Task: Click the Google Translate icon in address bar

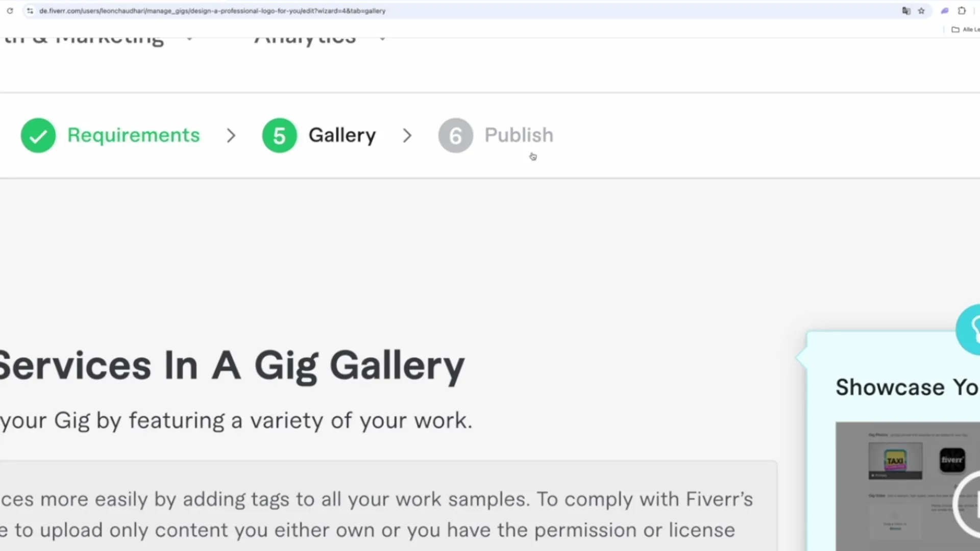Action: coord(907,11)
